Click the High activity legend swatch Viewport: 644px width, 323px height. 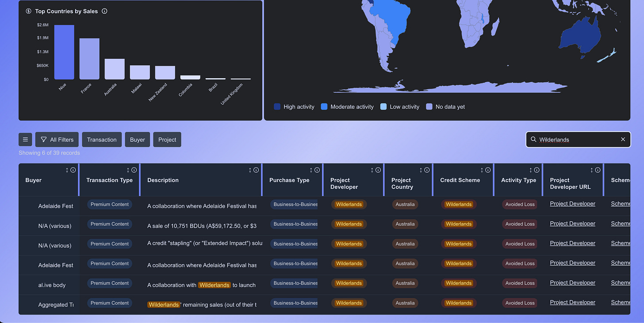point(277,106)
